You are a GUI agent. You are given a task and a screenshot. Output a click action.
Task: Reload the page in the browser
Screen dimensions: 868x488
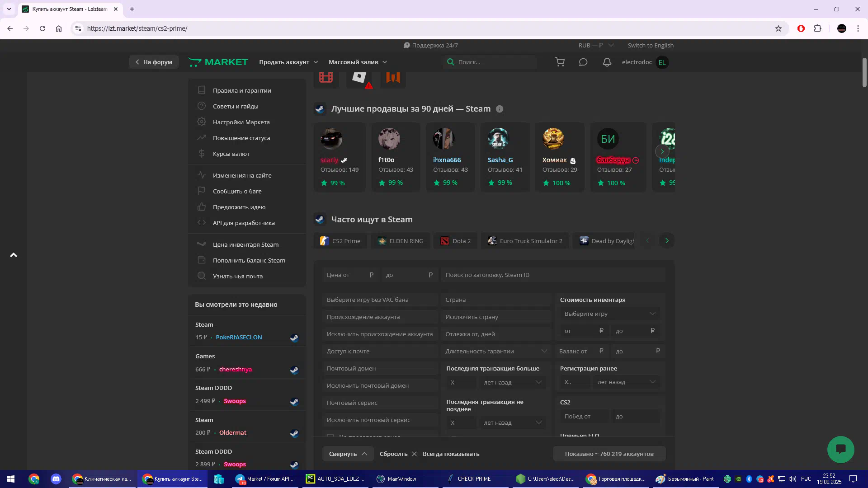tap(42, 28)
